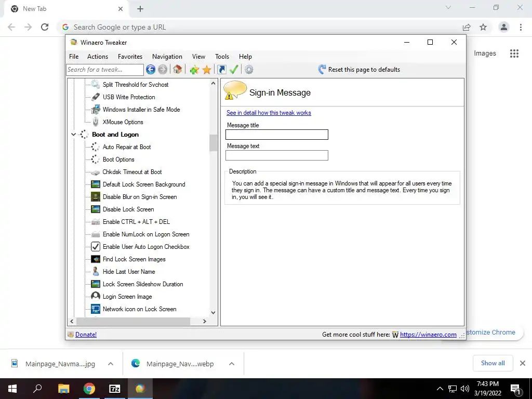Viewport: 532px width, 399px height.
Task: Add bookmark with green plus star icon
Action: coord(194,70)
